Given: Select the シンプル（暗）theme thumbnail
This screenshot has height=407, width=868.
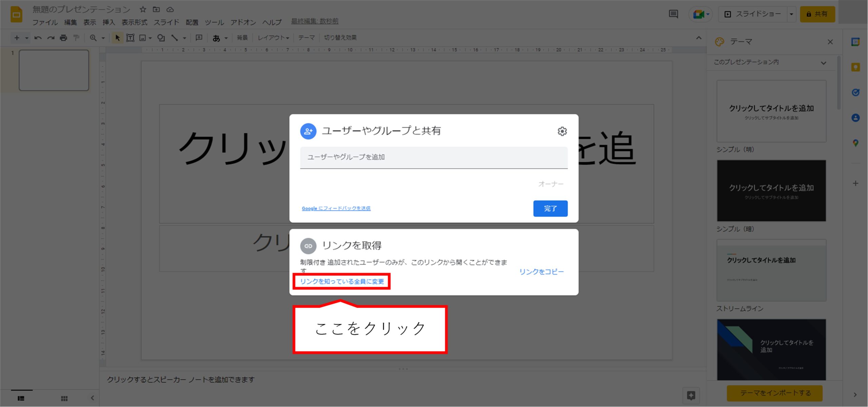Looking at the screenshot, I should (x=771, y=191).
